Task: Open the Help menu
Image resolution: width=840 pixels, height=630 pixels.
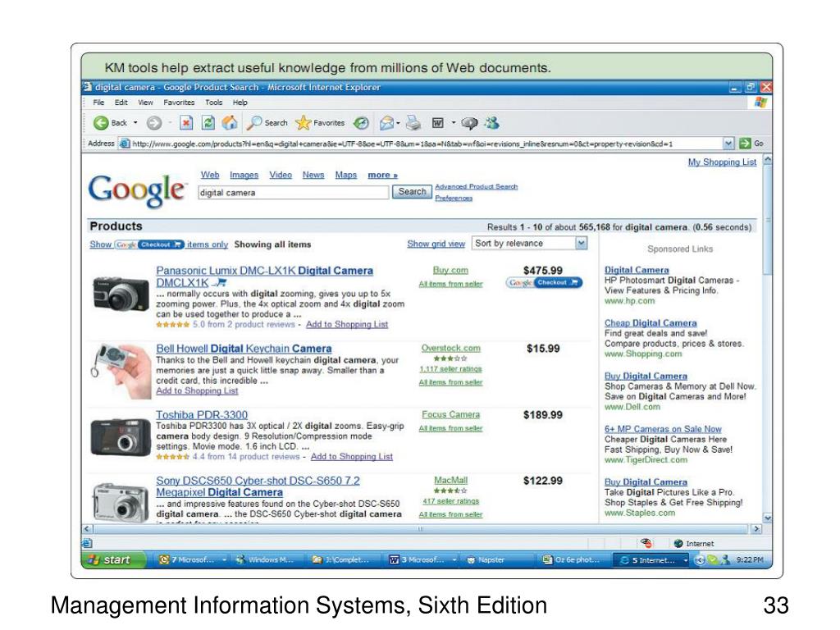Action: point(240,103)
